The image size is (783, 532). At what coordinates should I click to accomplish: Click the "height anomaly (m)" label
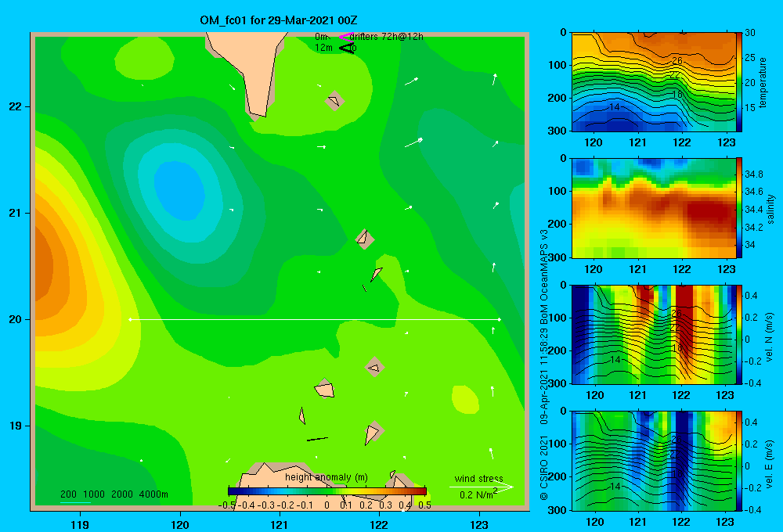326,477
